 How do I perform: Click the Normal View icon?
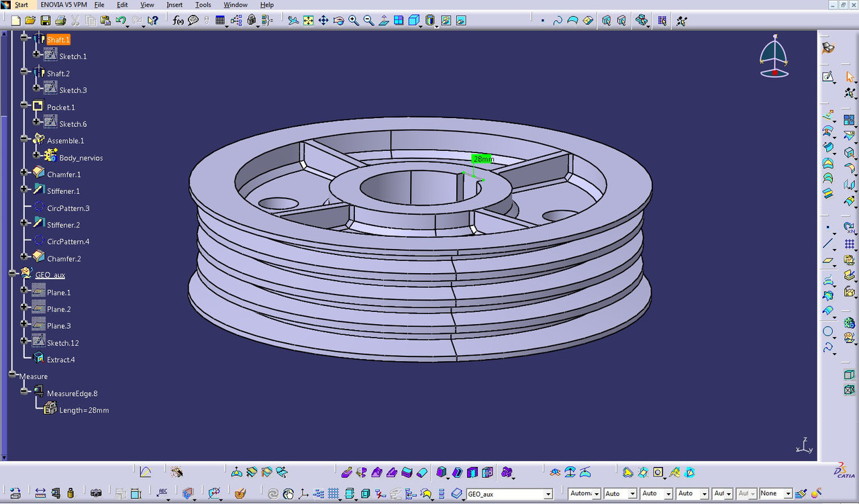click(383, 21)
